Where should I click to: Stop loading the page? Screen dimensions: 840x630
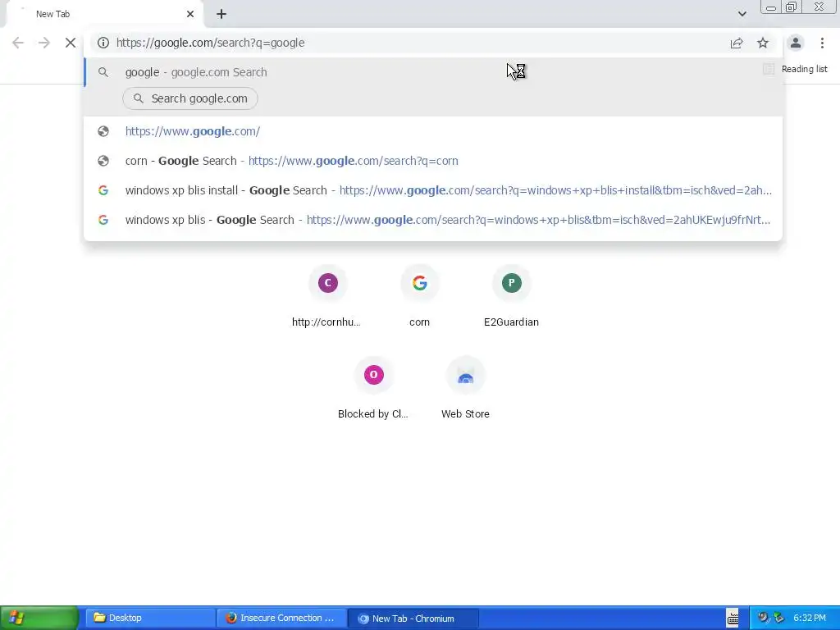[x=71, y=43]
